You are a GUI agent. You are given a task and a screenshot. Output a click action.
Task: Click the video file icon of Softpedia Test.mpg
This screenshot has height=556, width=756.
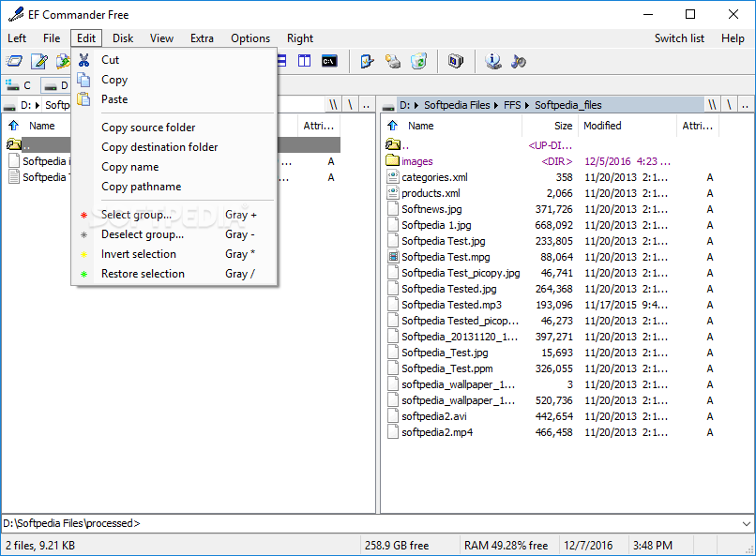click(x=393, y=257)
